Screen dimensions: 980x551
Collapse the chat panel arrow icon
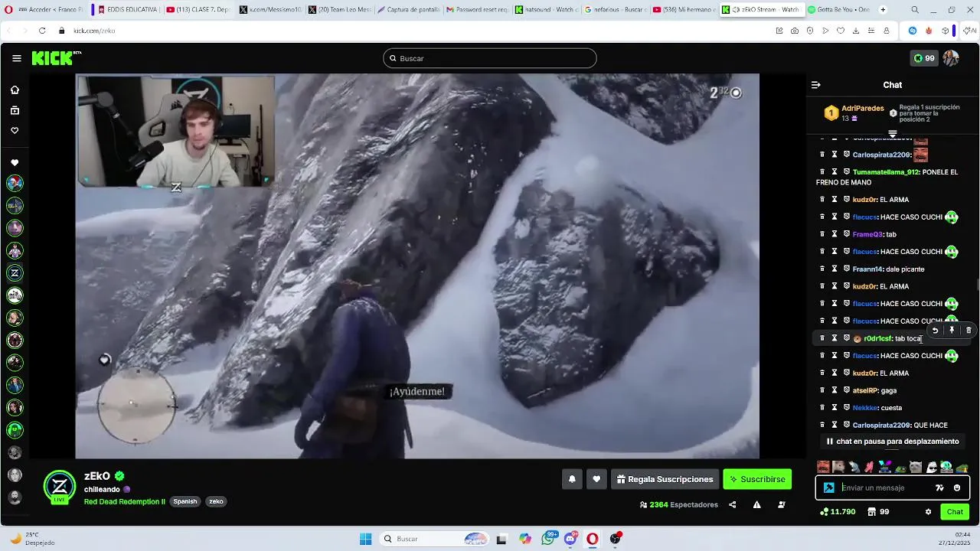(x=816, y=85)
